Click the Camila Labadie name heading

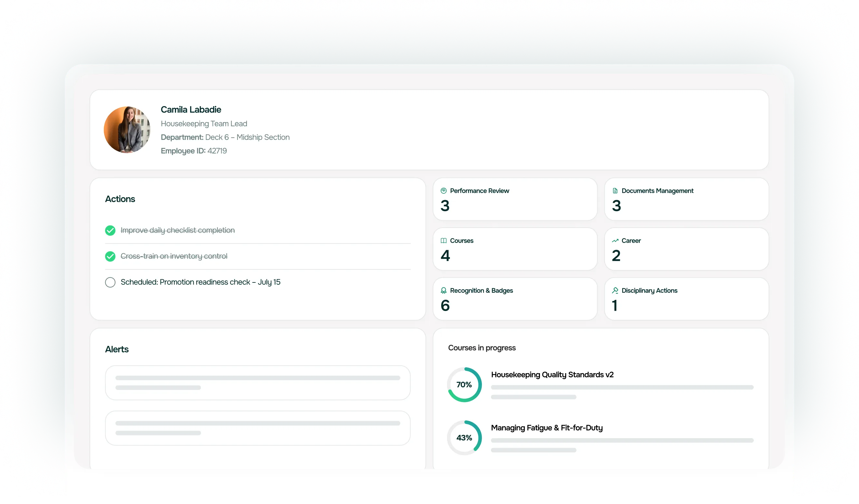[x=191, y=110]
